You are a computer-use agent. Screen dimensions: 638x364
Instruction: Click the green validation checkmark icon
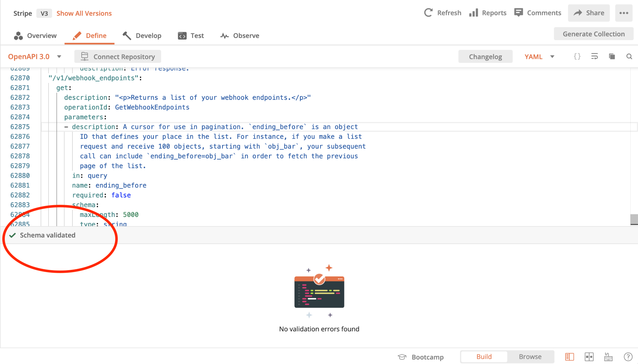point(12,235)
